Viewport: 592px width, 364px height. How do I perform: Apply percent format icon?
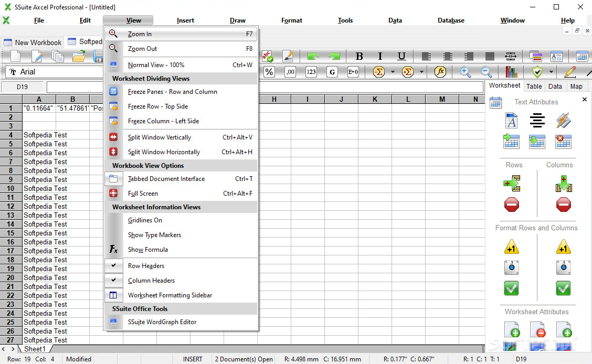[269, 72]
